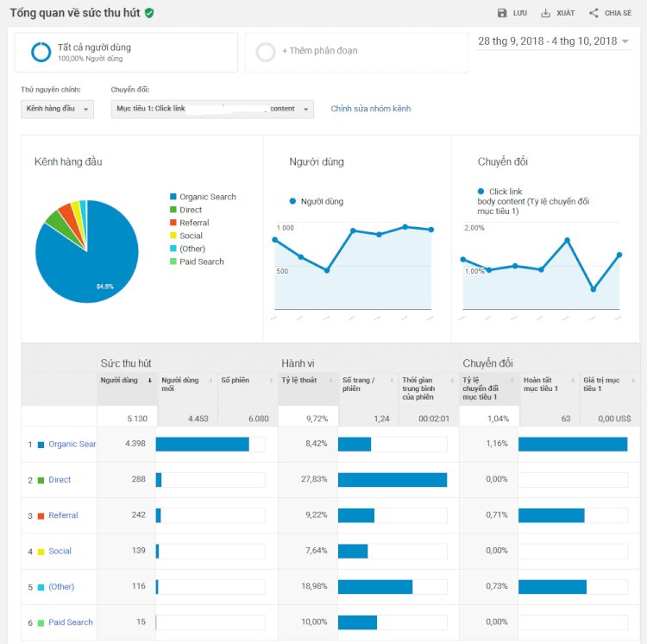Click the Hành vi section header

pos(298,363)
